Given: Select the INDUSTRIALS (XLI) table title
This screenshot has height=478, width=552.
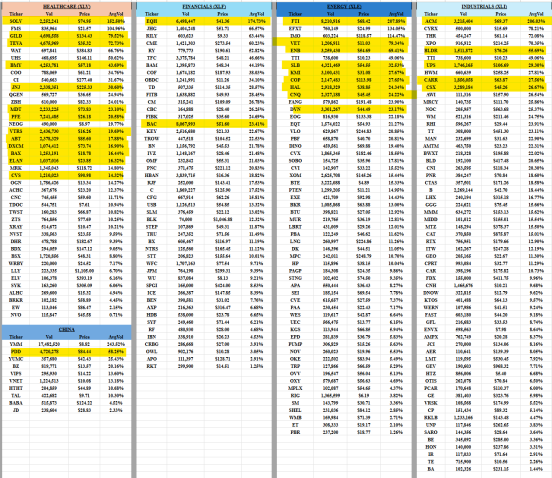Looking at the screenshot, I should point(484,6).
